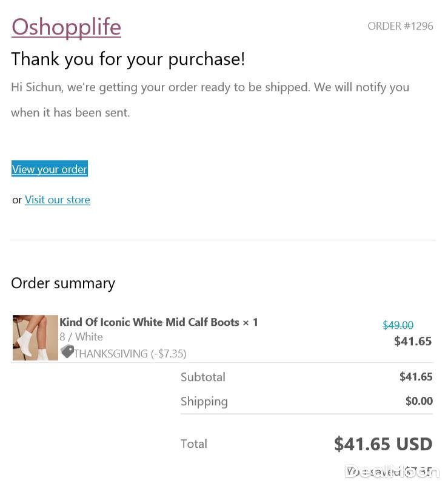Click the 8 / White variant text
Screen dimensions: 448x486
pos(81,337)
